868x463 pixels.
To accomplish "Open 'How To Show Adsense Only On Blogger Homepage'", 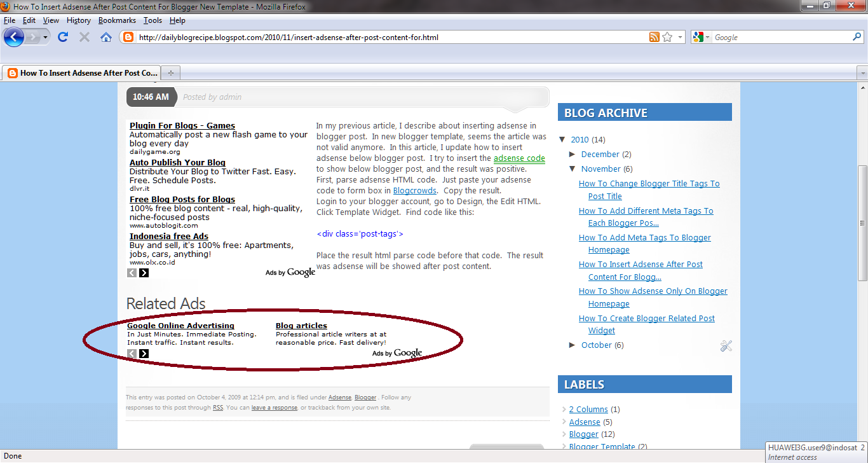I will [x=653, y=291].
